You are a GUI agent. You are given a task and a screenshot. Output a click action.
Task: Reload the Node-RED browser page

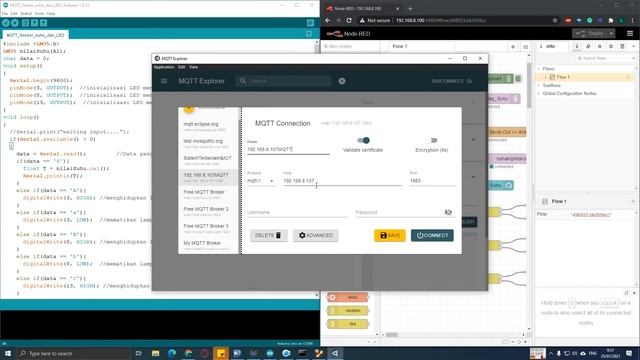tap(349, 20)
